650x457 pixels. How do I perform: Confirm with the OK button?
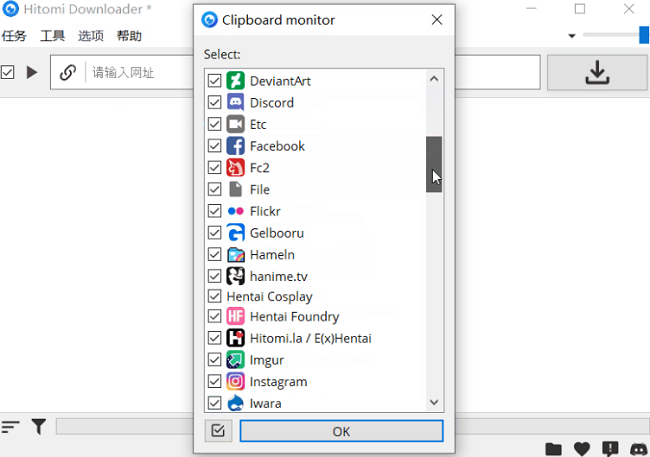[x=341, y=431]
